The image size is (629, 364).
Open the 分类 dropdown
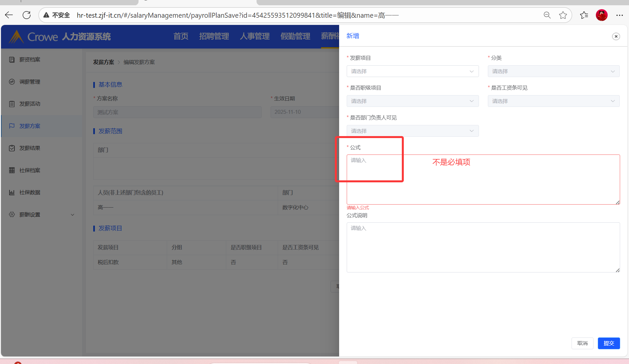tap(553, 71)
